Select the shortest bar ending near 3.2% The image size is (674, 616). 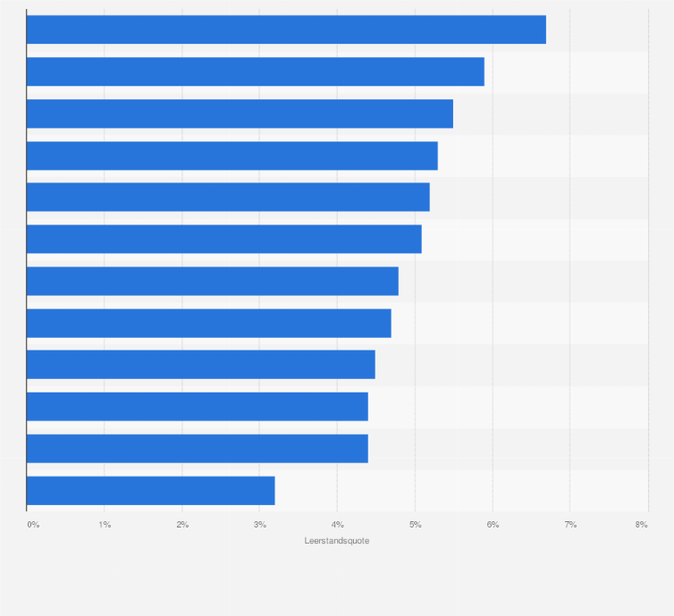click(151, 491)
